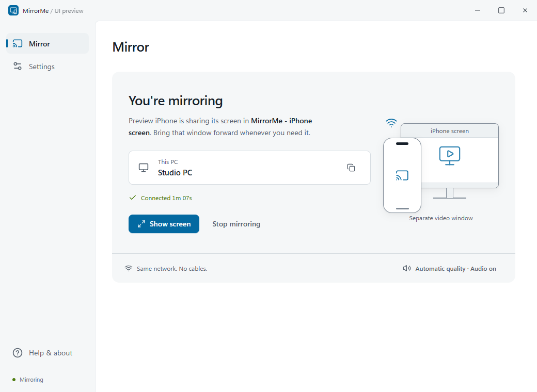Click the speaker icon beside Automatic quality
537x392 pixels.
(x=406, y=269)
